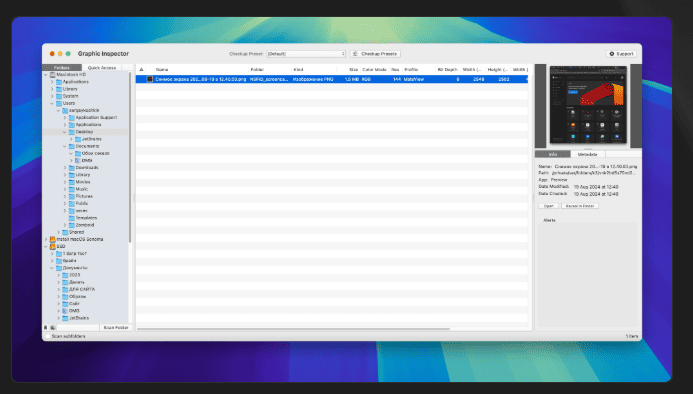Expand the top-level Applications folder
This screenshot has width=693, height=394.
coord(52,82)
